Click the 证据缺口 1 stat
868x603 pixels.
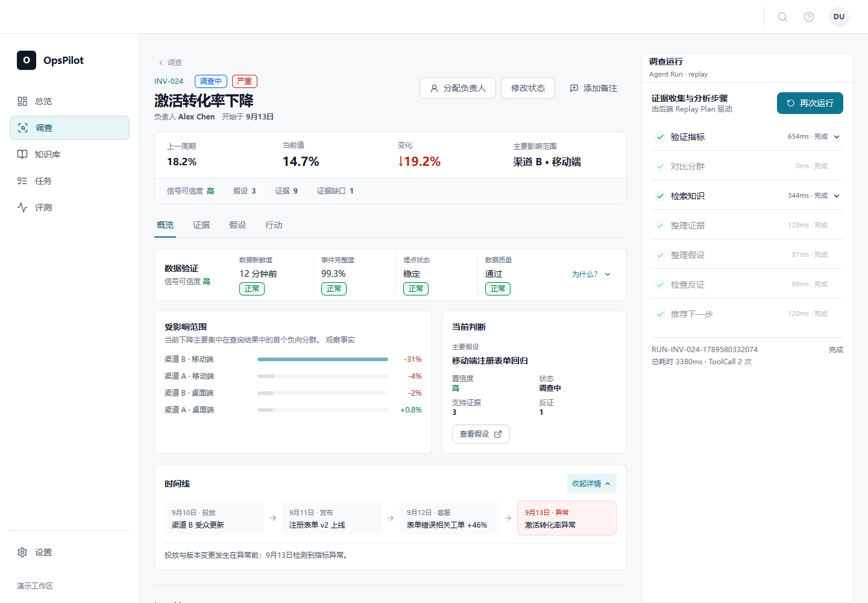pos(335,191)
